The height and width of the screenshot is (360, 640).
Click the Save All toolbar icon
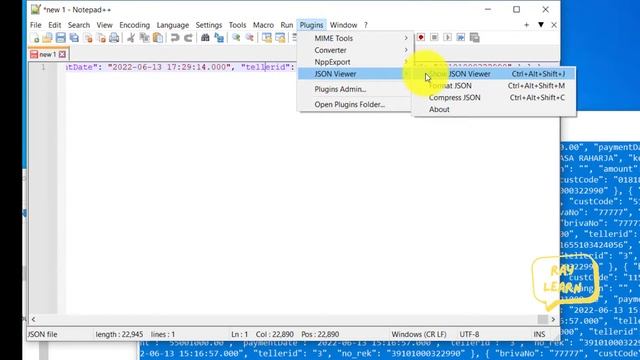tap(74, 38)
